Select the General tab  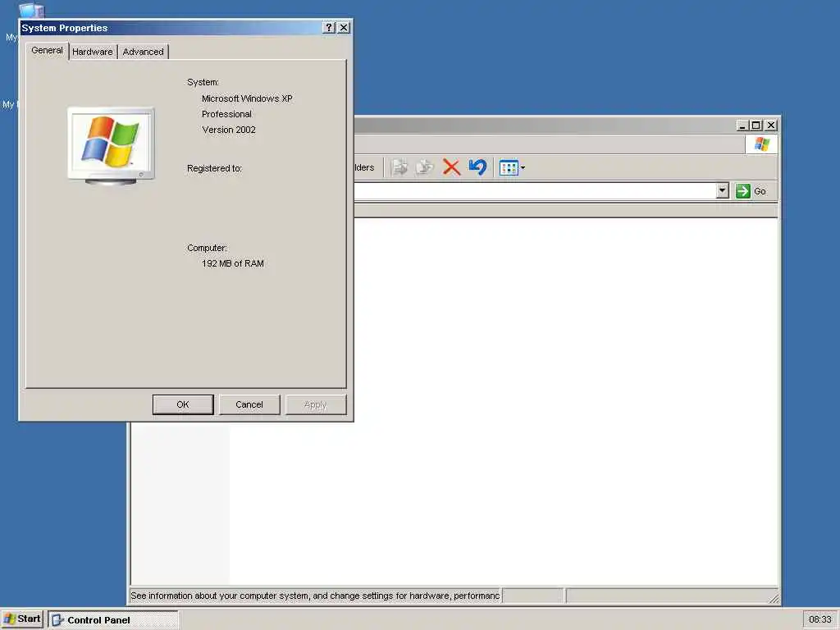tap(47, 50)
